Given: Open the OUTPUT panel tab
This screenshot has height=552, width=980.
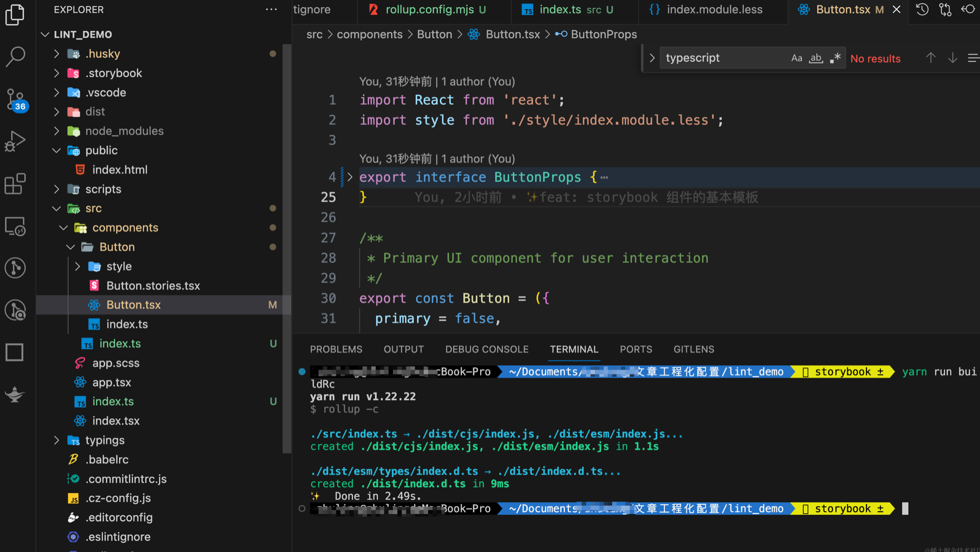Looking at the screenshot, I should coord(404,349).
